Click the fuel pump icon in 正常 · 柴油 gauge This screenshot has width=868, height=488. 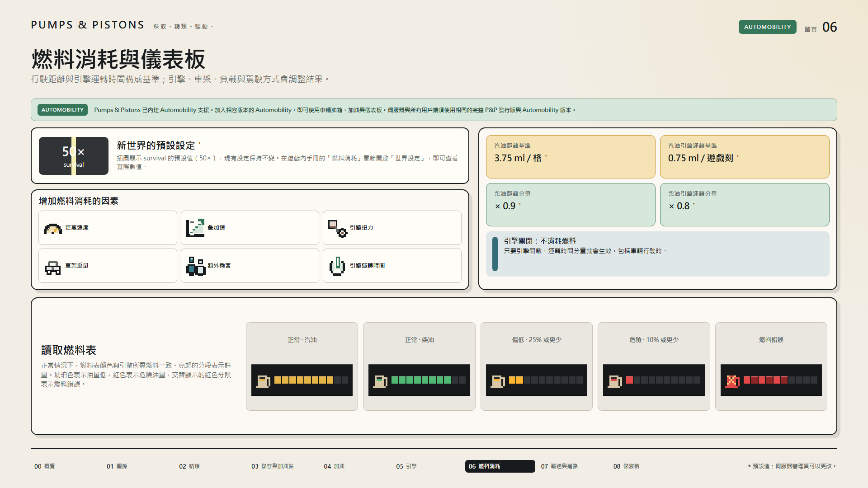(380, 381)
